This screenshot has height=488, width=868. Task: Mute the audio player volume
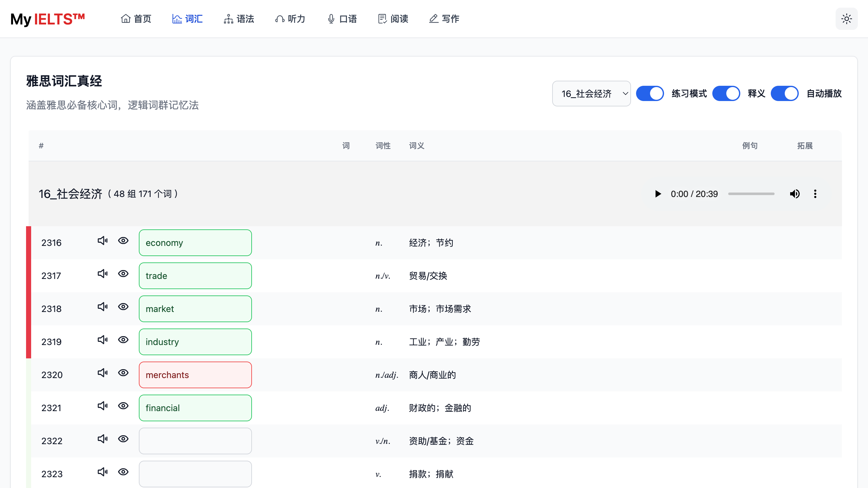point(794,194)
